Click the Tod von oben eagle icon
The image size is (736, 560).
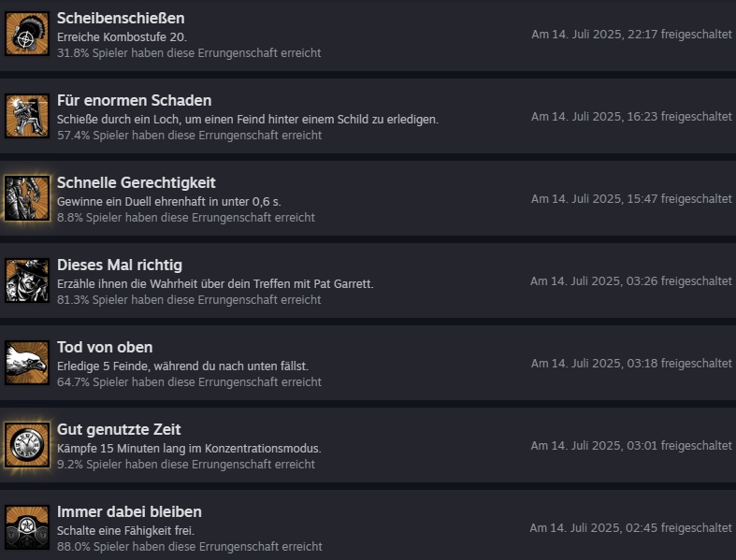click(27, 363)
